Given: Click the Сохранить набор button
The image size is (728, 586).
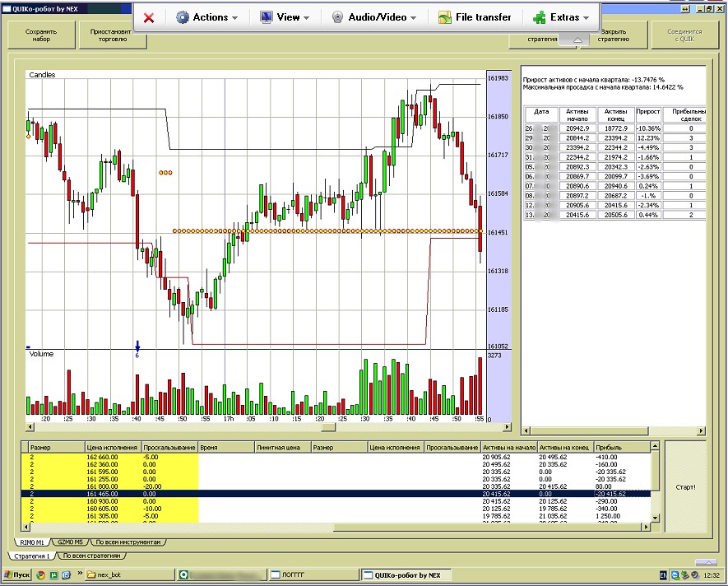Looking at the screenshot, I should point(41,35).
